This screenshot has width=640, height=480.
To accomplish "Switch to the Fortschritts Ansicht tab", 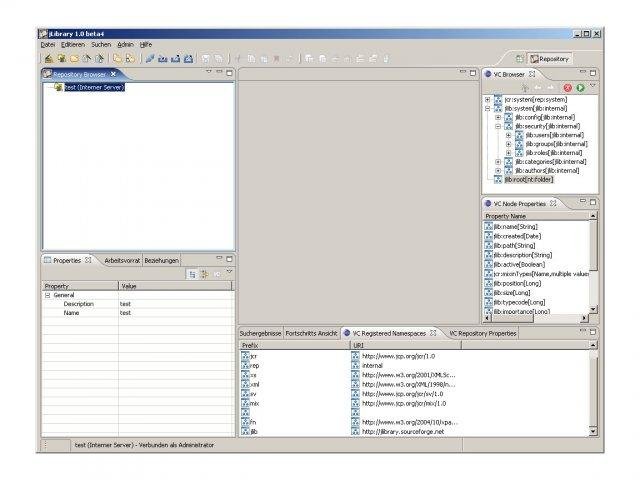I will tap(311, 333).
